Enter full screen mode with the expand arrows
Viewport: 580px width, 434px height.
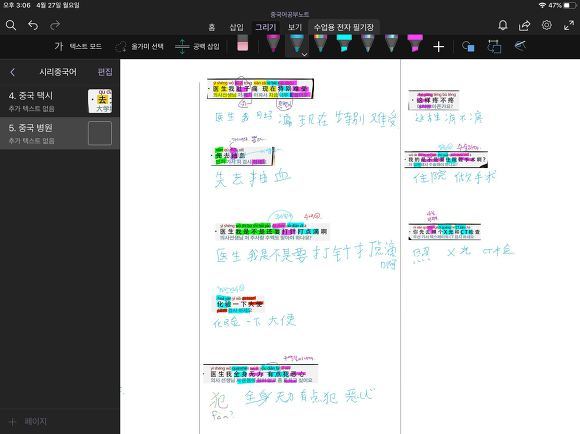569,25
